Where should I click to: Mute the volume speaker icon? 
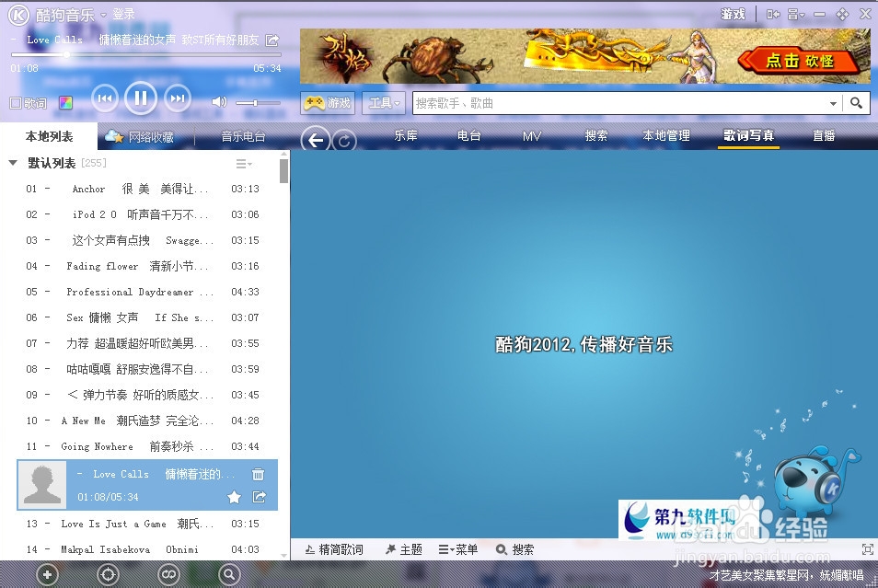coord(219,102)
